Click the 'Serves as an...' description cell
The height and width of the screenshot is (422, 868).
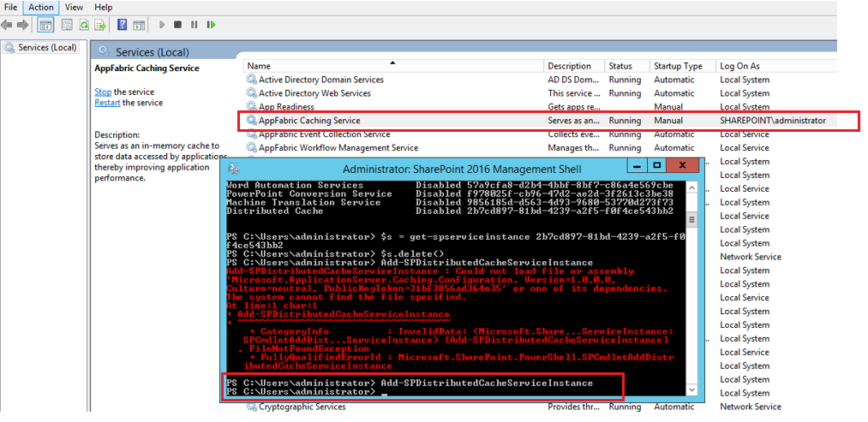coord(573,121)
